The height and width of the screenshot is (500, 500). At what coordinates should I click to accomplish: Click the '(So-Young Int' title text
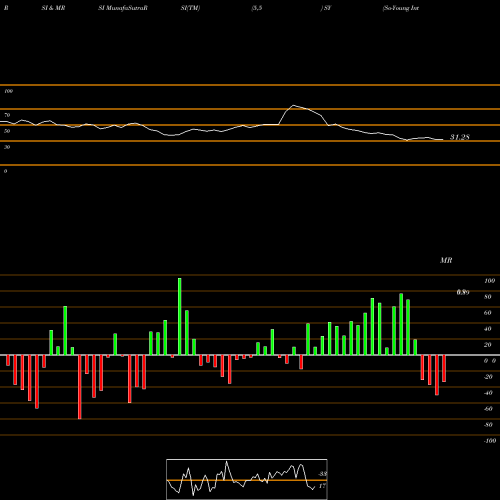[401, 8]
